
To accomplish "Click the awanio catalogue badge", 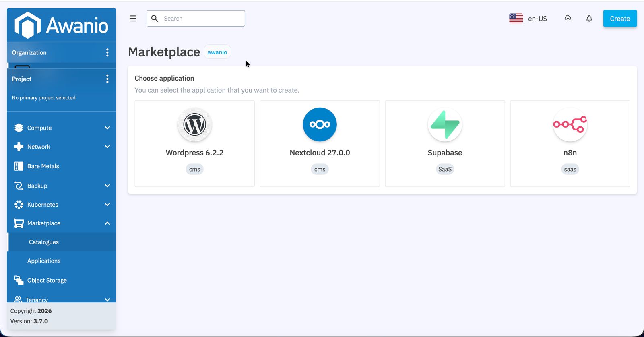I will click(x=217, y=52).
